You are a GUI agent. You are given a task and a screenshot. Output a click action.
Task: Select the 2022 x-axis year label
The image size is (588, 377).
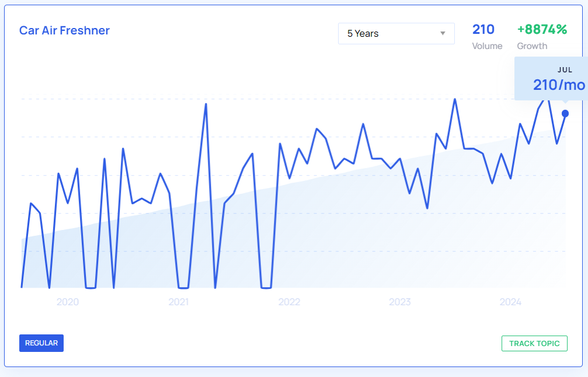[x=289, y=302]
